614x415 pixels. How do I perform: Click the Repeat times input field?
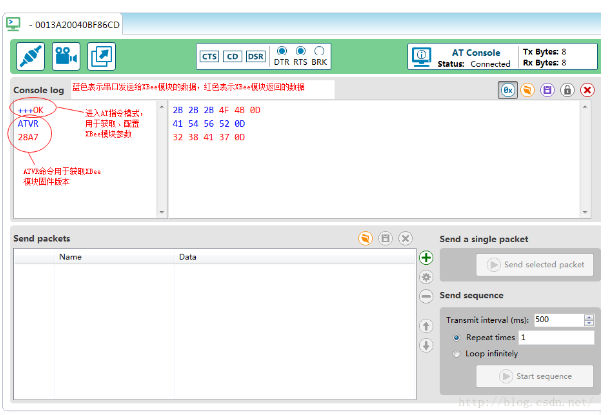(x=556, y=337)
